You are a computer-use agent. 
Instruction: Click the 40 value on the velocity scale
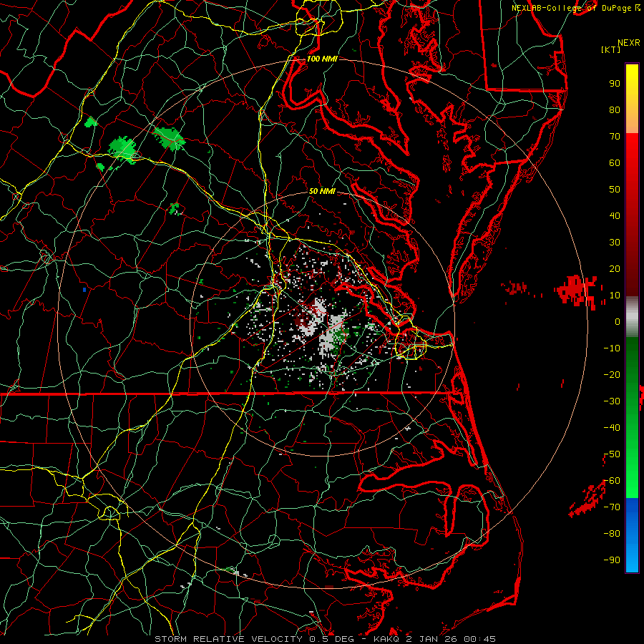coord(615,216)
